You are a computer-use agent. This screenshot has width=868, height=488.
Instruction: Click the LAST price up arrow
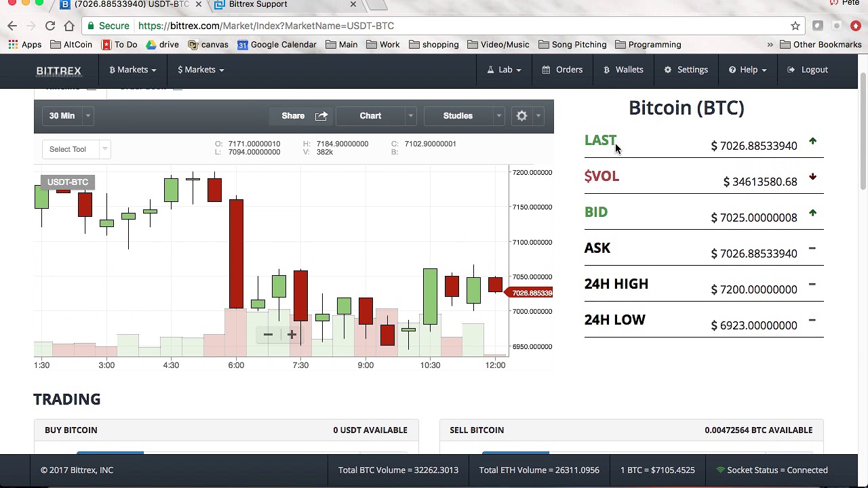pyautogui.click(x=812, y=142)
